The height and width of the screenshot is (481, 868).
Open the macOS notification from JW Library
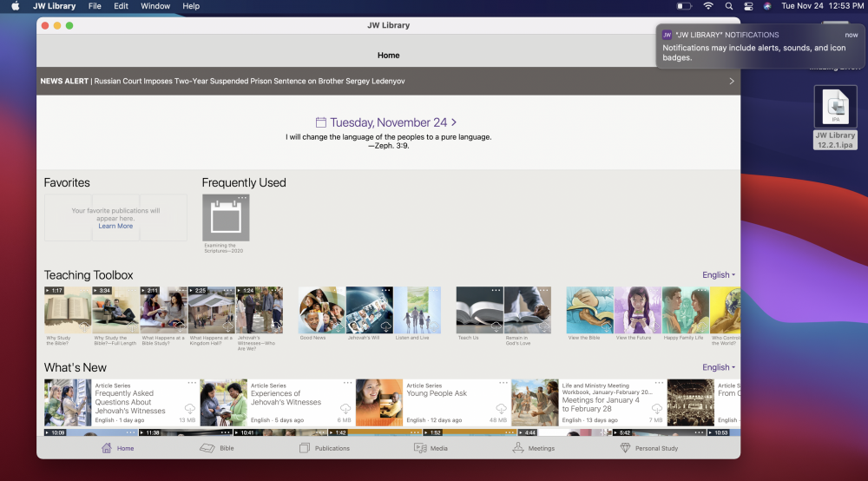click(x=760, y=46)
